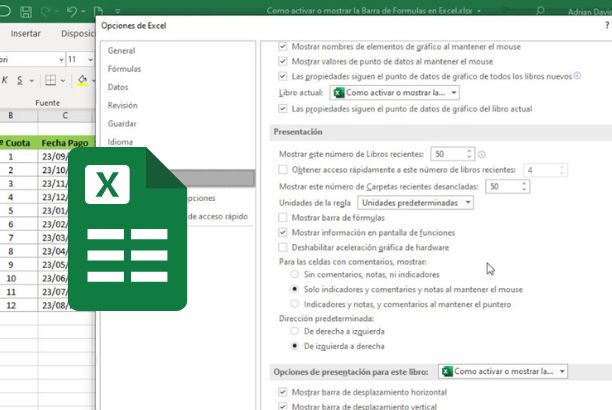The image size is (612, 410).
Task: Decrease the Carpetas recientes spinner value
Action: tap(525, 190)
